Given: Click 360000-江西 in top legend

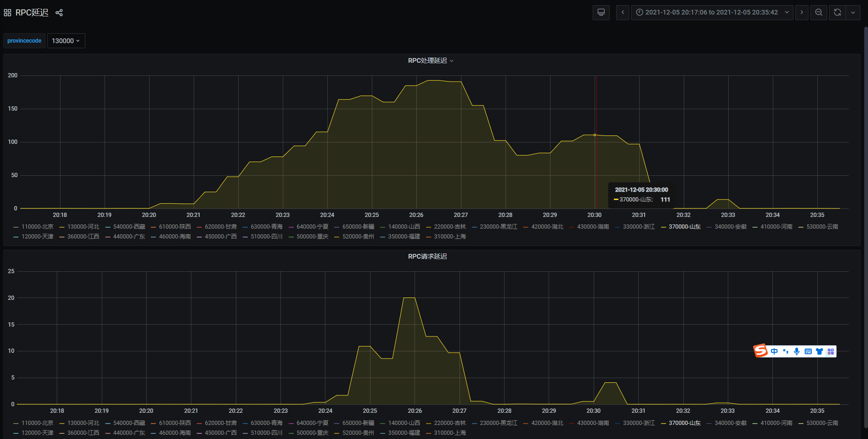Looking at the screenshot, I should click(83, 237).
